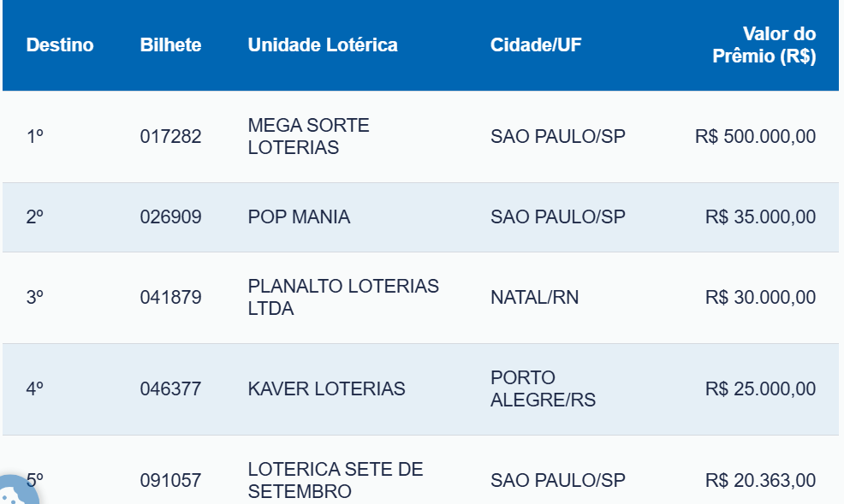The width and height of the screenshot is (844, 504).
Task: Select the R$ 500.000,00 prize value
Action: coord(755,137)
